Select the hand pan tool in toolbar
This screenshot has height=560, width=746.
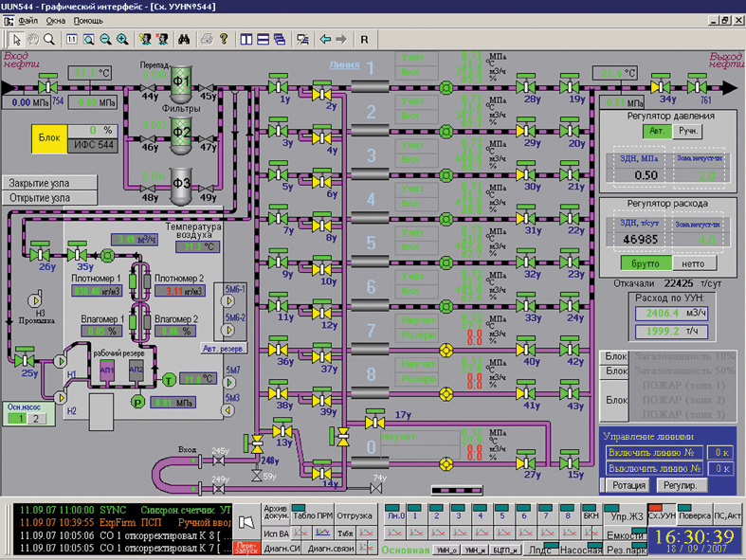33,39
